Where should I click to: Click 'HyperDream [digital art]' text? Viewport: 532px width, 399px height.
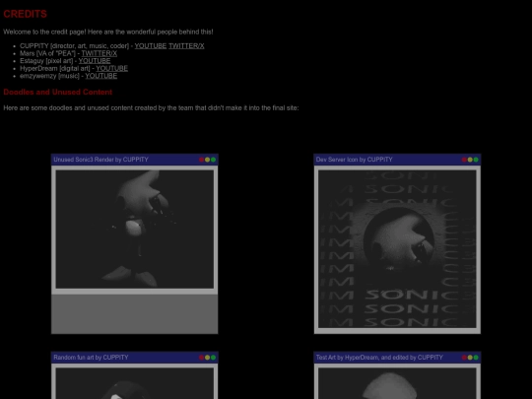click(x=55, y=68)
